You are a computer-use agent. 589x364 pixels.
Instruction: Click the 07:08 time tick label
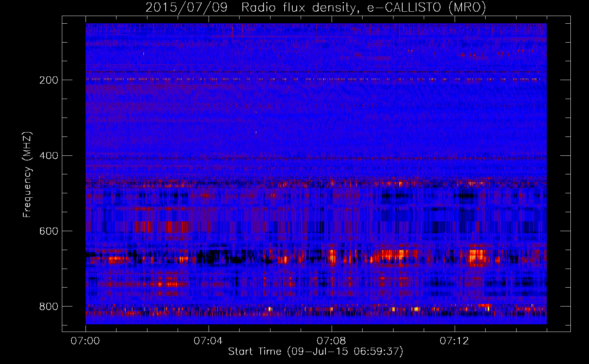pos(331,341)
